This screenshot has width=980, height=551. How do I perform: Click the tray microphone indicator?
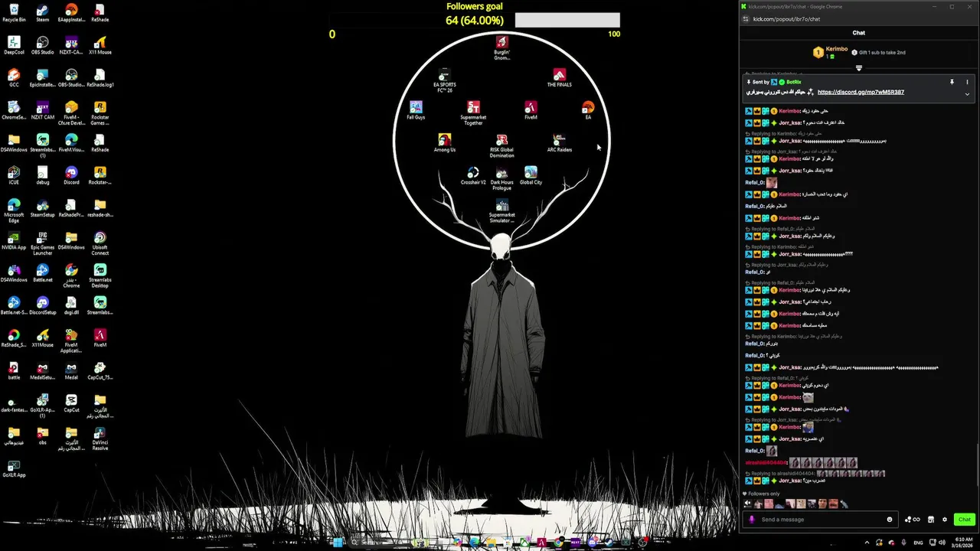[x=904, y=542]
